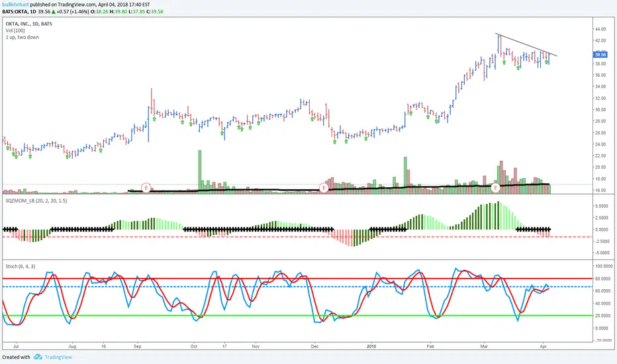Screen dimensions: 617x364
Task: Select the earnings E marker near December
Action: (324, 188)
